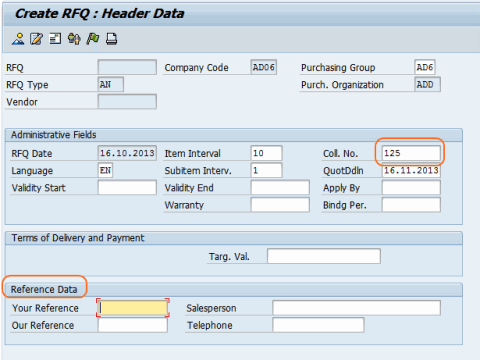Open partners via two-people icon
This screenshot has height=360, width=480.
point(74,39)
